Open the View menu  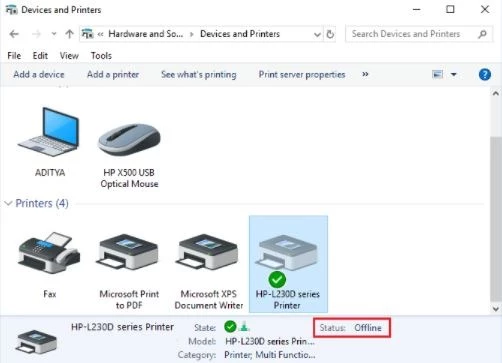click(x=69, y=56)
